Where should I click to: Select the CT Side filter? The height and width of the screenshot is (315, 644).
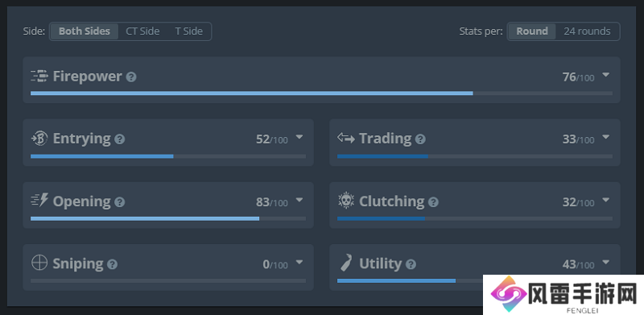(x=142, y=31)
